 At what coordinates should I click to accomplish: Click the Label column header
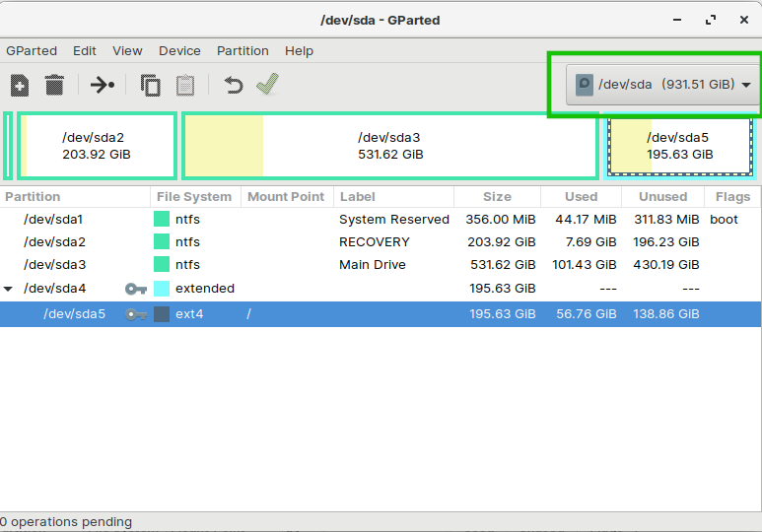(x=393, y=197)
